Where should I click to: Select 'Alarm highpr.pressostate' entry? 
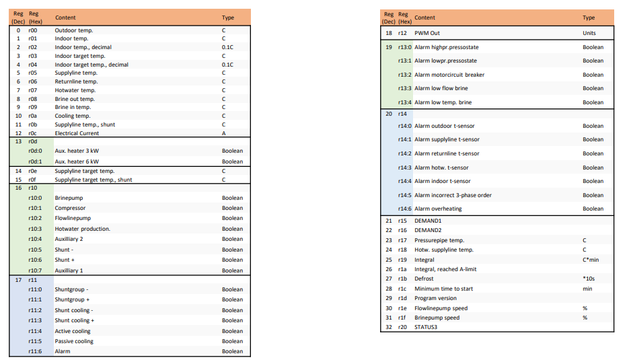click(447, 47)
